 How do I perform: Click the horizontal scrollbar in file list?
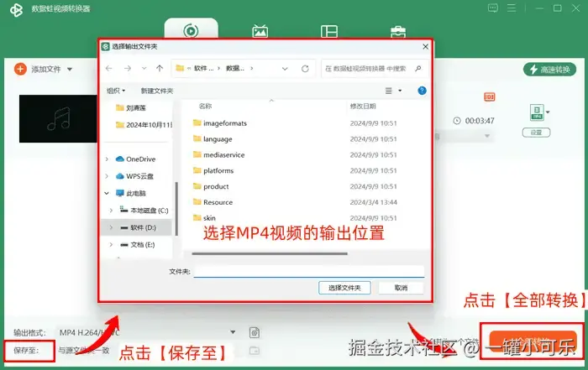pos(270,253)
